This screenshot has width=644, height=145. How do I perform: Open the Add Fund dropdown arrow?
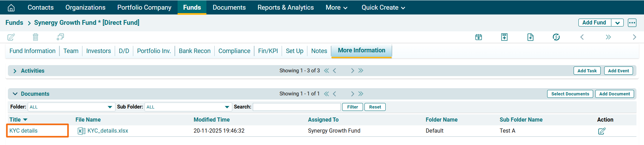(617, 23)
